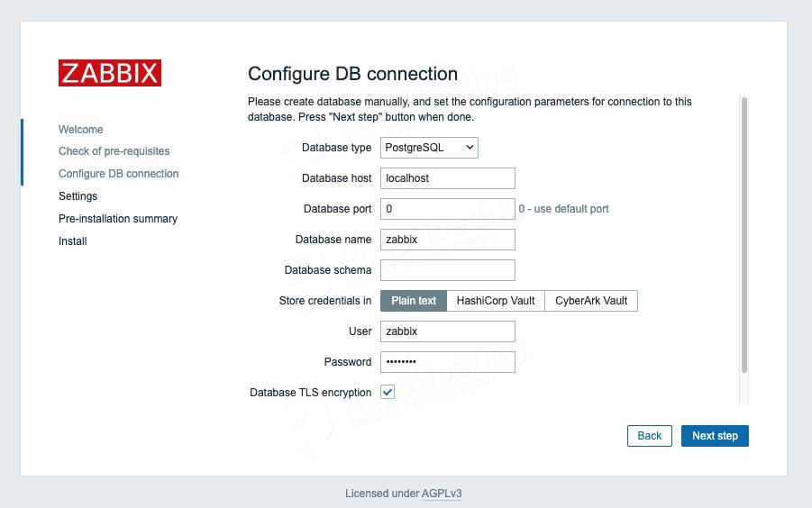Screen dimensions: 812x508
Task: Click Settings step in sidebar
Action: [78, 196]
